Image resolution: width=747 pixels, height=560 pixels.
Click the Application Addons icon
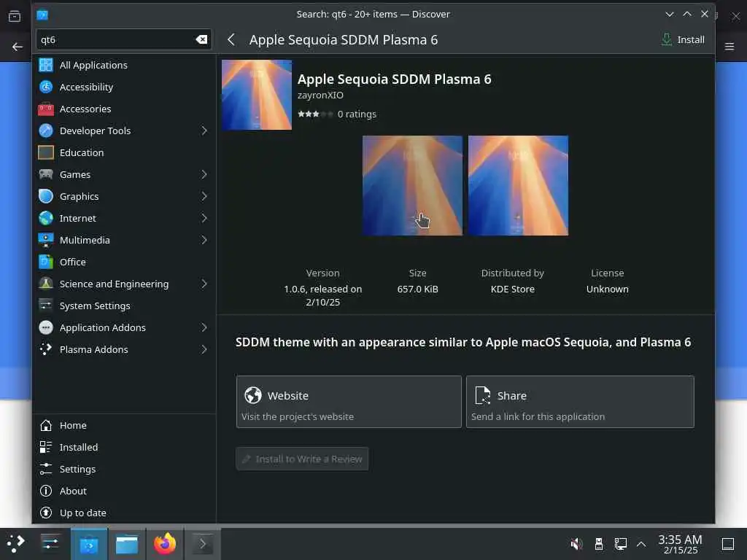point(46,327)
